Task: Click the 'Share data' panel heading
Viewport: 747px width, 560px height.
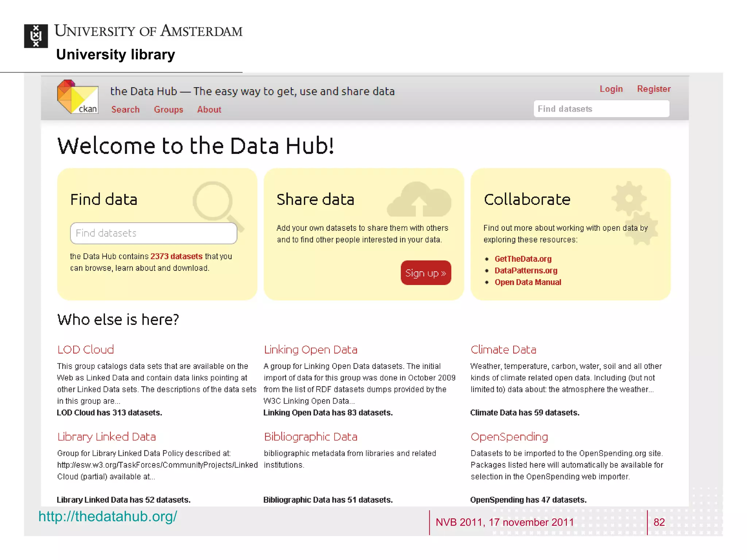Action: [x=315, y=199]
